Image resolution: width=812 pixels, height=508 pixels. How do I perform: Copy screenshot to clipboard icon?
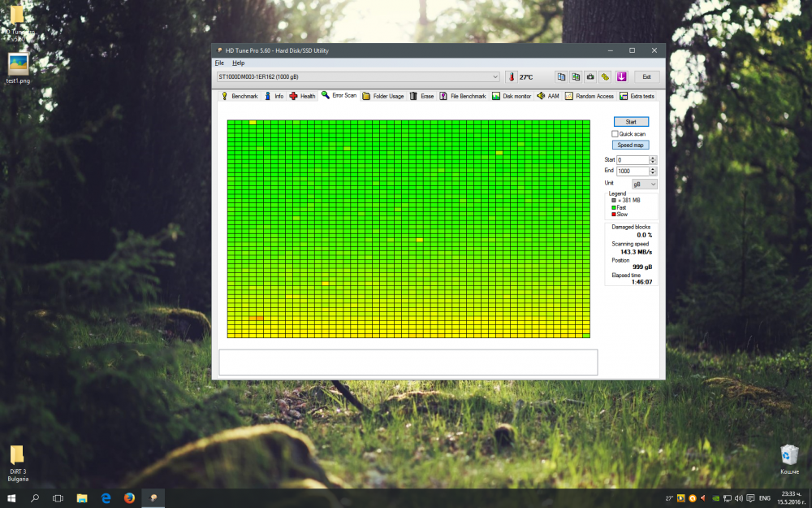[x=576, y=76]
